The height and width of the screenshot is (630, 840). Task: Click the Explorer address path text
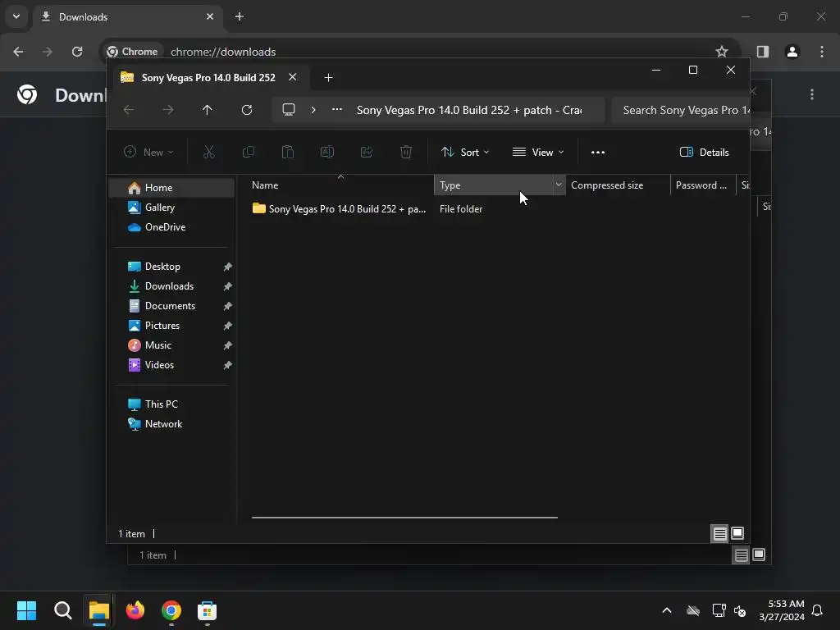click(469, 110)
